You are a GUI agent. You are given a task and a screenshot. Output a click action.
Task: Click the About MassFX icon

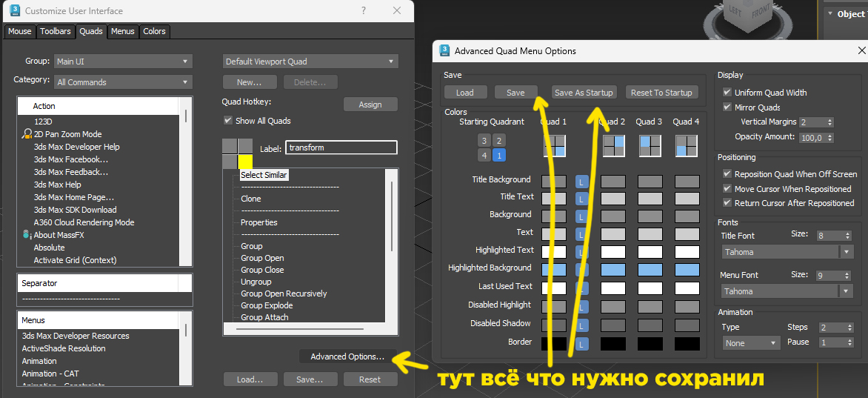(27, 235)
